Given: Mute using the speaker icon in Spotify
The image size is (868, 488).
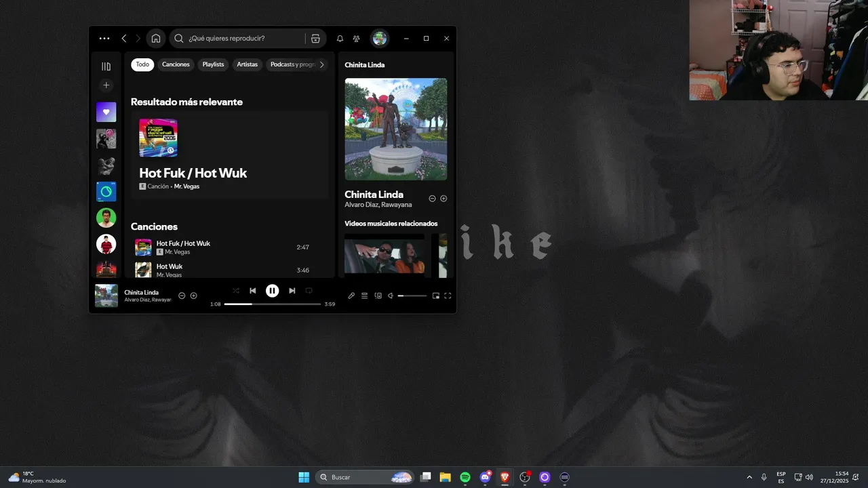Looking at the screenshot, I should click(390, 296).
